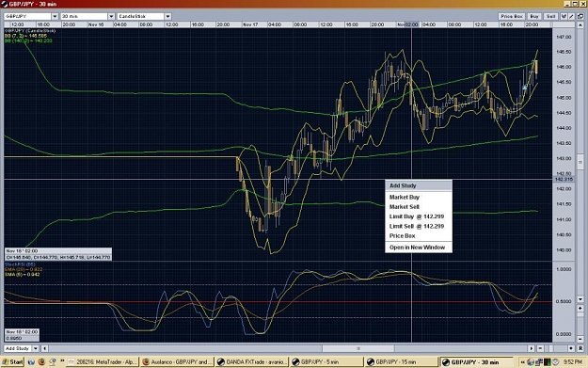Open the 30 min timeframe dropdown arrow
Image resolution: width=588 pixels, height=368 pixels.
pyautogui.click(x=111, y=16)
